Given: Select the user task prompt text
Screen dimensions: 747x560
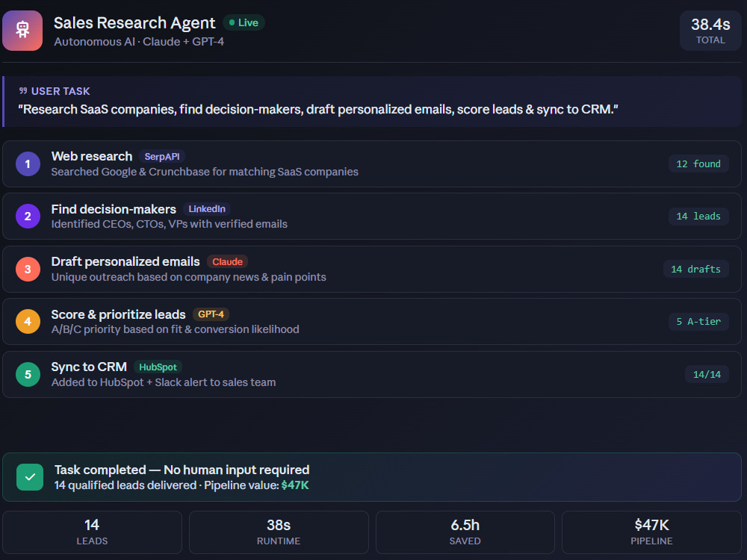Looking at the screenshot, I should tap(318, 110).
